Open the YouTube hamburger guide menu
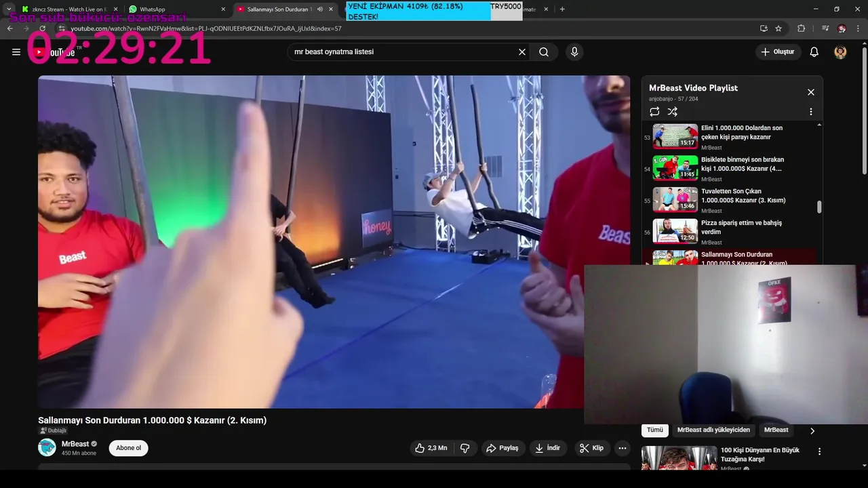868x488 pixels. 16,52
